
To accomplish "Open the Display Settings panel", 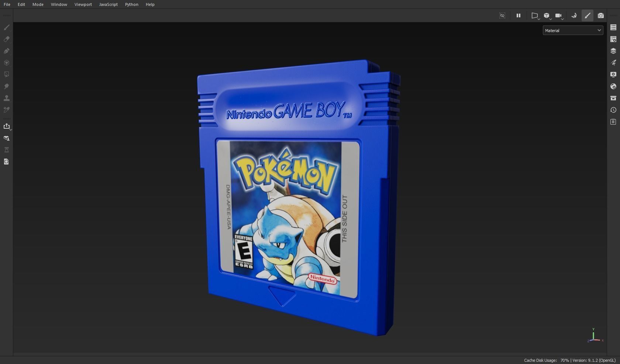I will 613,74.
